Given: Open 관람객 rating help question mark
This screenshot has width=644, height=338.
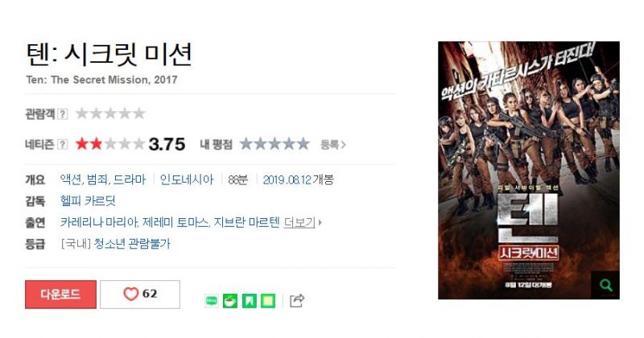Looking at the screenshot, I should point(63,113).
